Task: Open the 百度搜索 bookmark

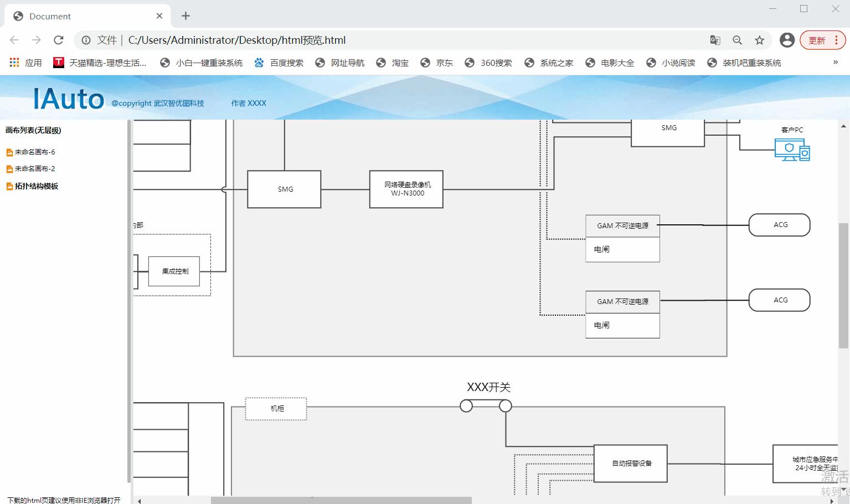Action: click(279, 63)
